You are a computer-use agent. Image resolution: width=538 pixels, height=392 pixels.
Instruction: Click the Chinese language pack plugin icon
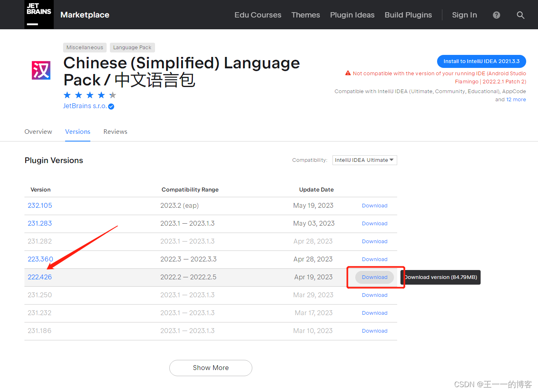pyautogui.click(x=41, y=70)
